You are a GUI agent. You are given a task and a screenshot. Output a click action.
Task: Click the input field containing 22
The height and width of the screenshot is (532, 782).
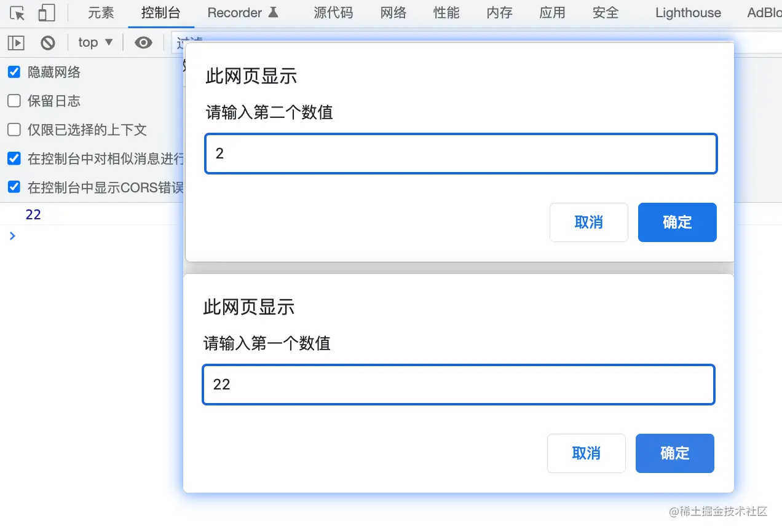pyautogui.click(x=458, y=385)
